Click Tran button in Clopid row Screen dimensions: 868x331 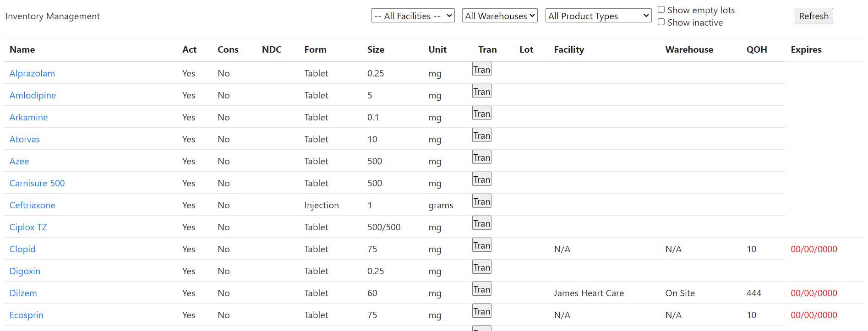[x=482, y=245]
